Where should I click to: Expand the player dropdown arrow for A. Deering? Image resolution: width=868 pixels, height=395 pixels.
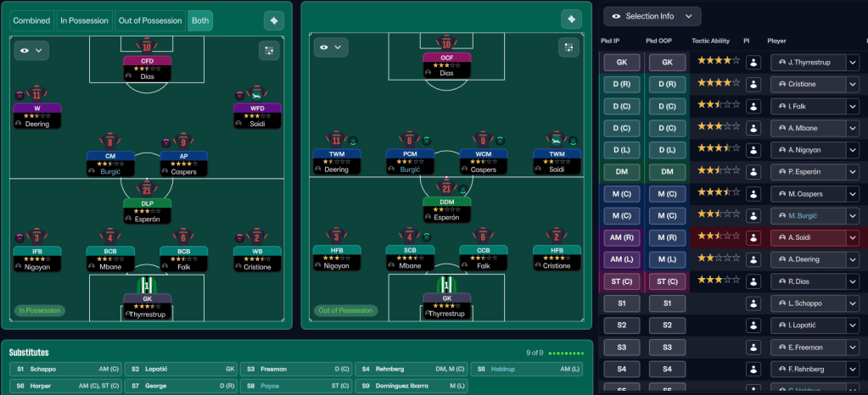click(x=853, y=259)
